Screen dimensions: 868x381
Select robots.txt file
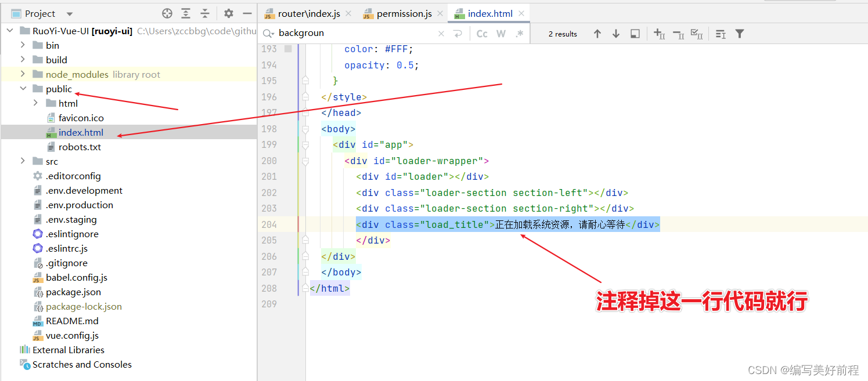pyautogui.click(x=80, y=147)
